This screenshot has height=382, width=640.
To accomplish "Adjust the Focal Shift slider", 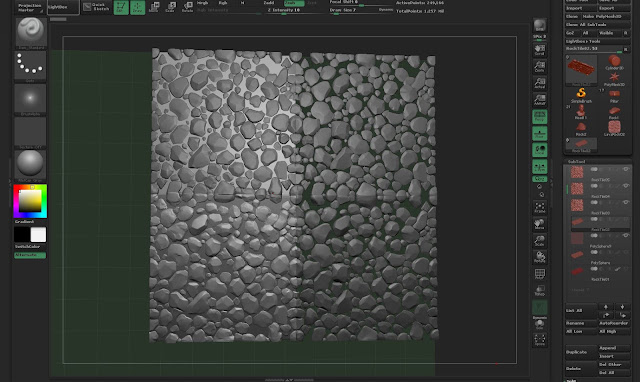I will (360, 3).
